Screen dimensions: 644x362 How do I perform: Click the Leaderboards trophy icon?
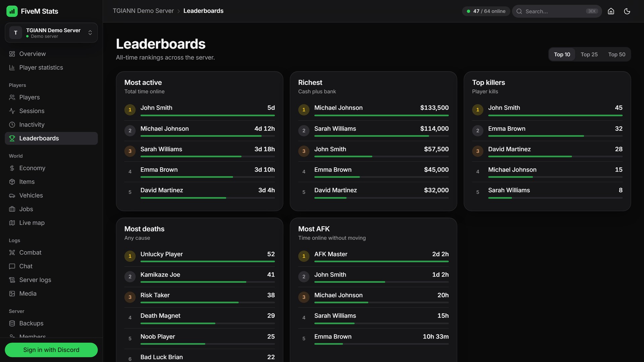[12, 138]
